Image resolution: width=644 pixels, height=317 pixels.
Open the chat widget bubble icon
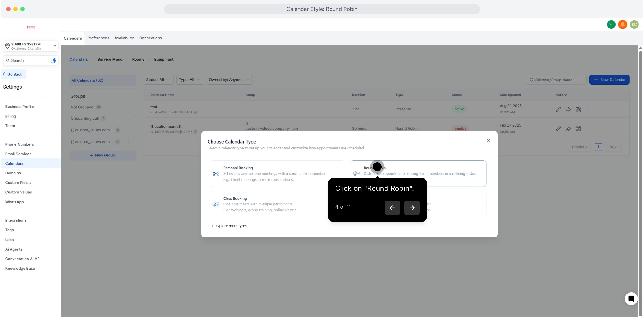631,299
